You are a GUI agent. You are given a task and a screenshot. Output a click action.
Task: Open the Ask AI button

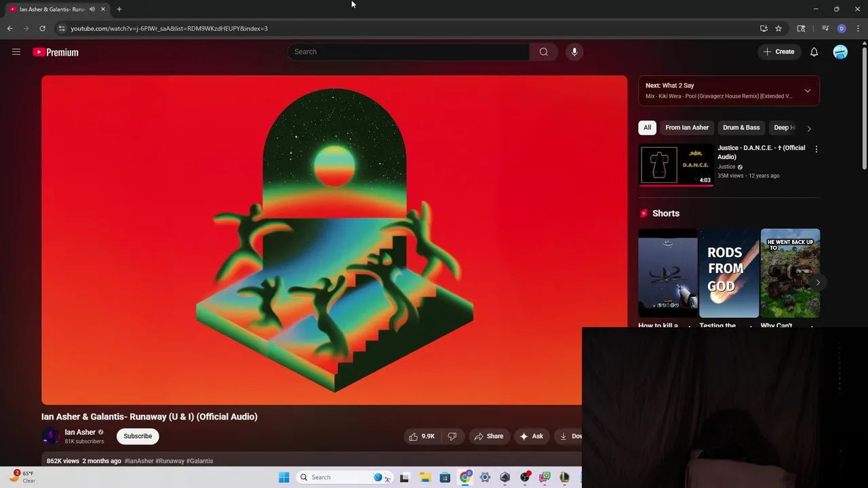point(532,436)
